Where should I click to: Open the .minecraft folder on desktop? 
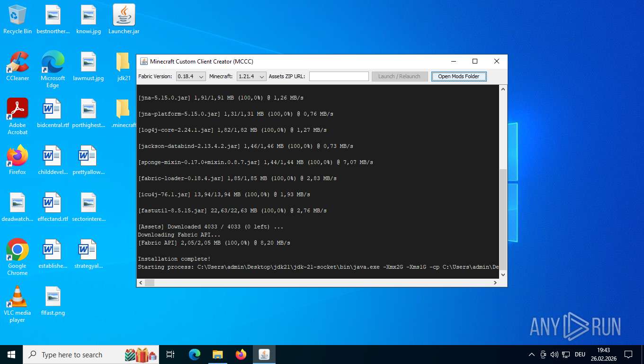(x=124, y=113)
